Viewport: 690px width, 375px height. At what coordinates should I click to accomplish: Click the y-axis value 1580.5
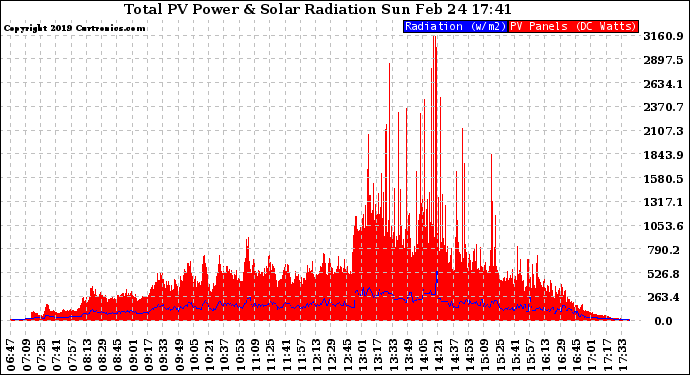(663, 179)
